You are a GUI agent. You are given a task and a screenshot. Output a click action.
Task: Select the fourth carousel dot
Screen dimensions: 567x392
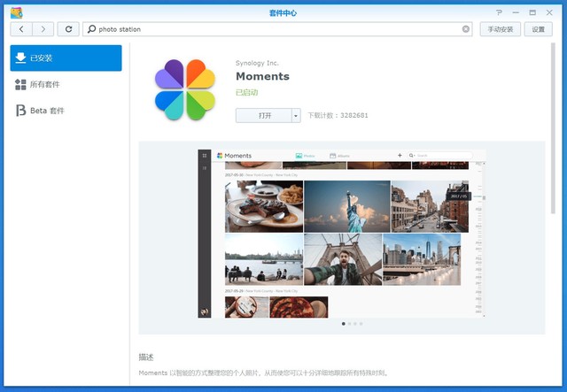[361, 324]
